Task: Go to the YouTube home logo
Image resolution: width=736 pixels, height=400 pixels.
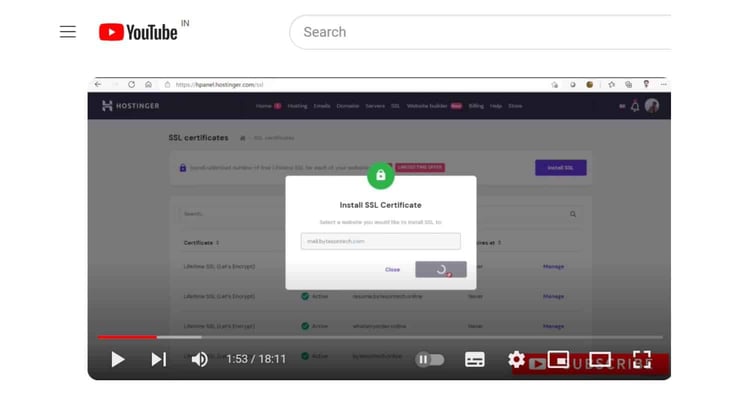Action: click(138, 32)
